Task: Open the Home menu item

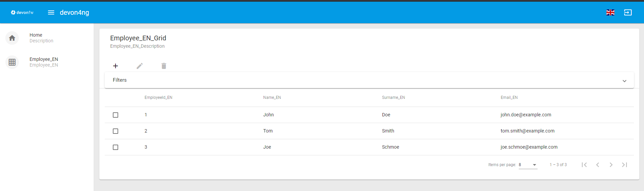Action: point(36,35)
